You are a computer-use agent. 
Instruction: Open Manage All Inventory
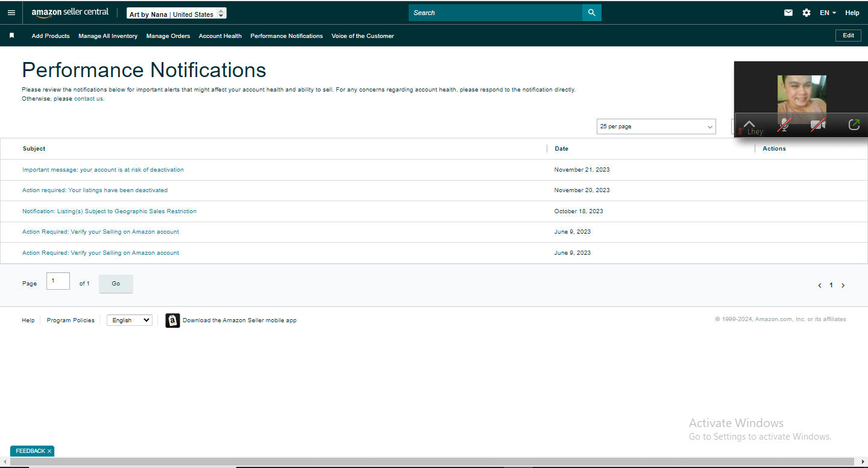pos(108,36)
